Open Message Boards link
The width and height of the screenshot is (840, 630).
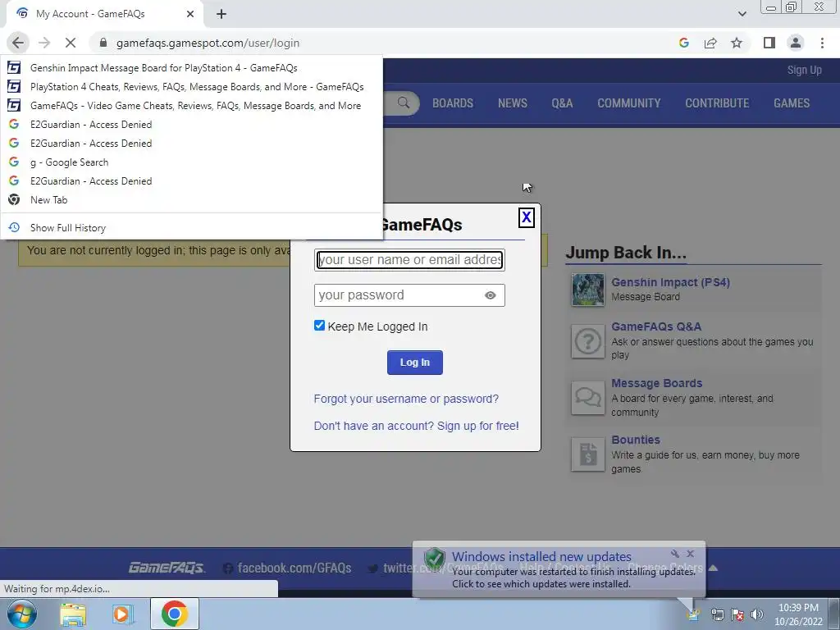click(x=657, y=383)
